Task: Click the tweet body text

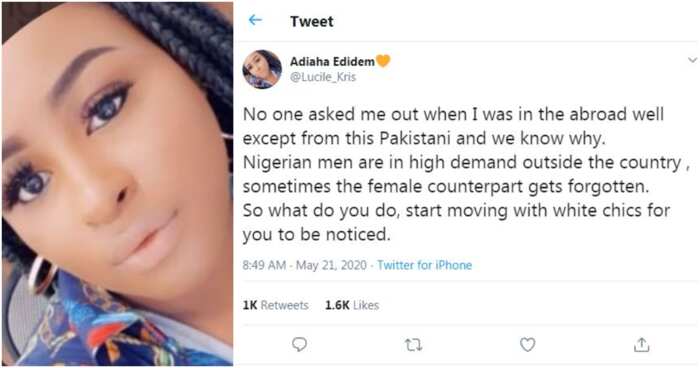Action: tap(466, 174)
